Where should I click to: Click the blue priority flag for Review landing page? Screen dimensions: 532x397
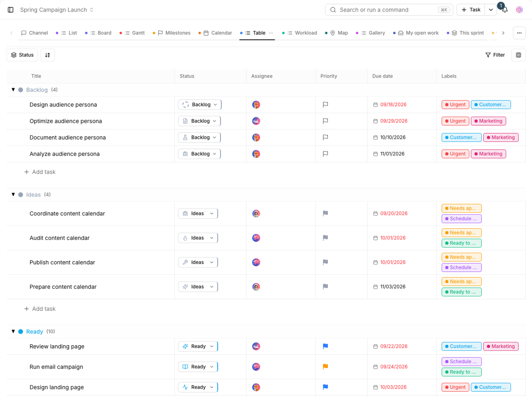[x=326, y=346]
